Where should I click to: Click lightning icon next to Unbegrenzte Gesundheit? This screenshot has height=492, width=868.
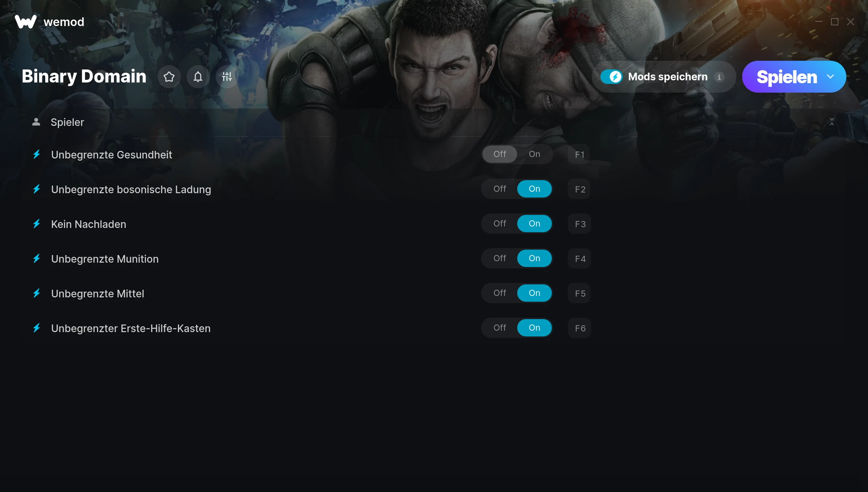pyautogui.click(x=37, y=154)
